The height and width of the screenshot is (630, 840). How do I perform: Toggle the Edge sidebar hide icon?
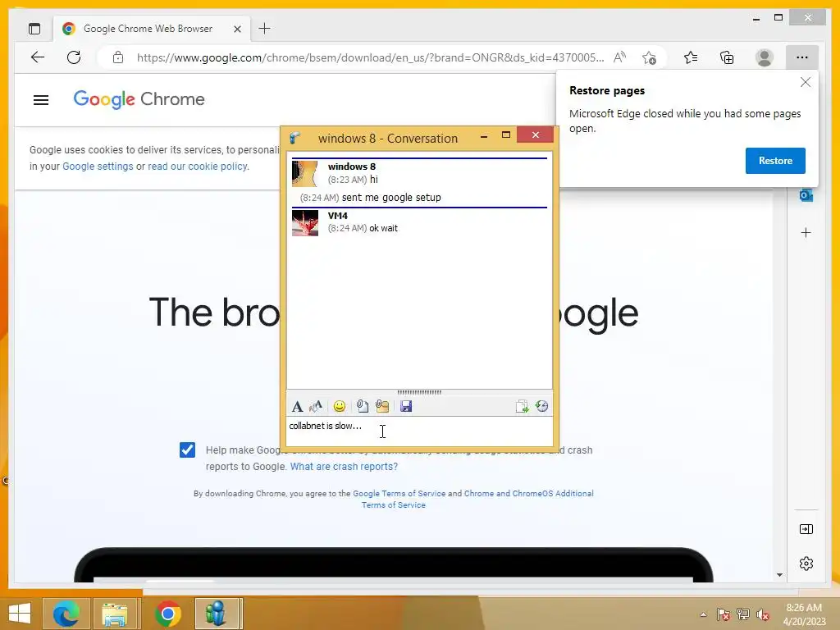click(806, 529)
